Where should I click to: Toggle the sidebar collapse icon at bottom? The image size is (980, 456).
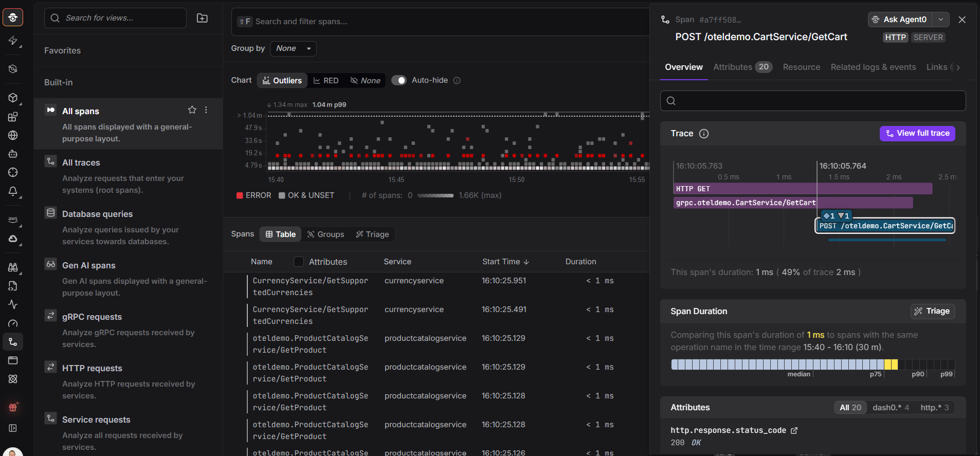13,428
